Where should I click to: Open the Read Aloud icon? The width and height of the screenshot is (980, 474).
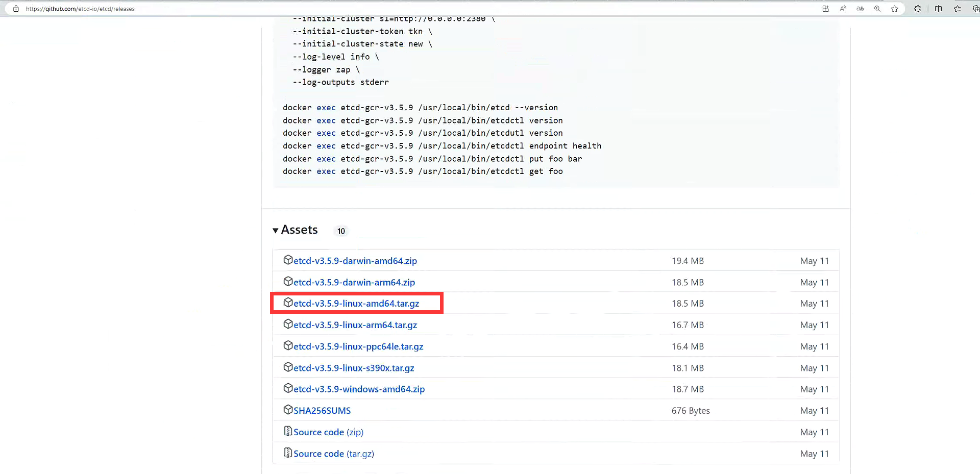[x=843, y=9]
